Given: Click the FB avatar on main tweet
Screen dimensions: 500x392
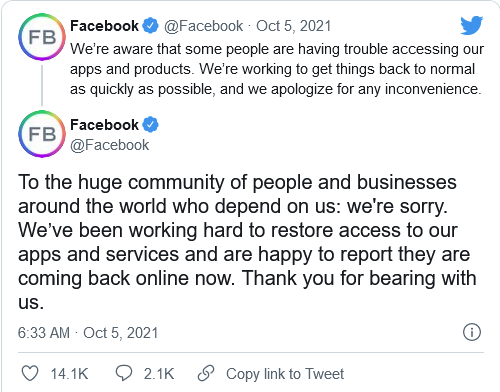Looking at the screenshot, I should click(x=42, y=134).
